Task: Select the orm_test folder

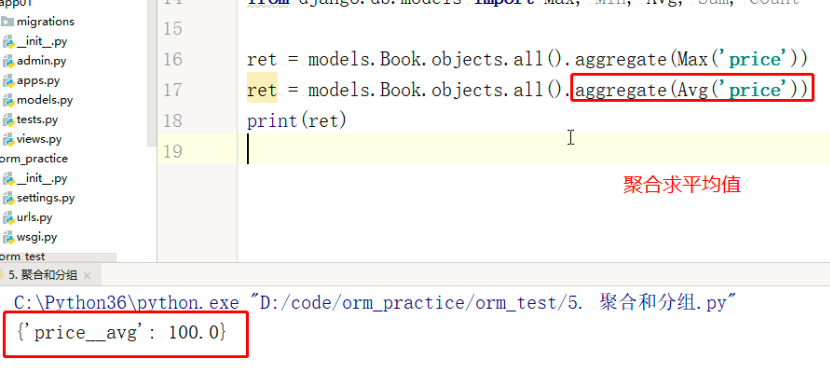Action: [23, 257]
